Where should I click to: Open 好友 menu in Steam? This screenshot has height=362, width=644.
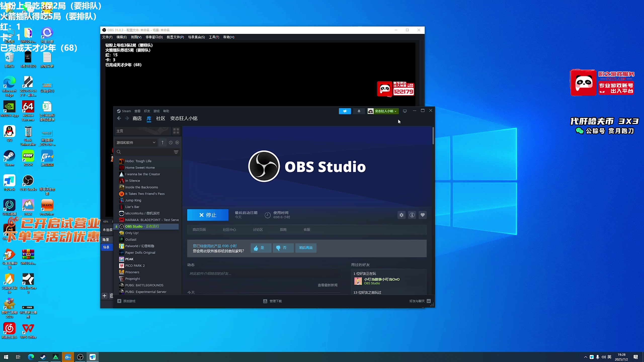point(147,111)
